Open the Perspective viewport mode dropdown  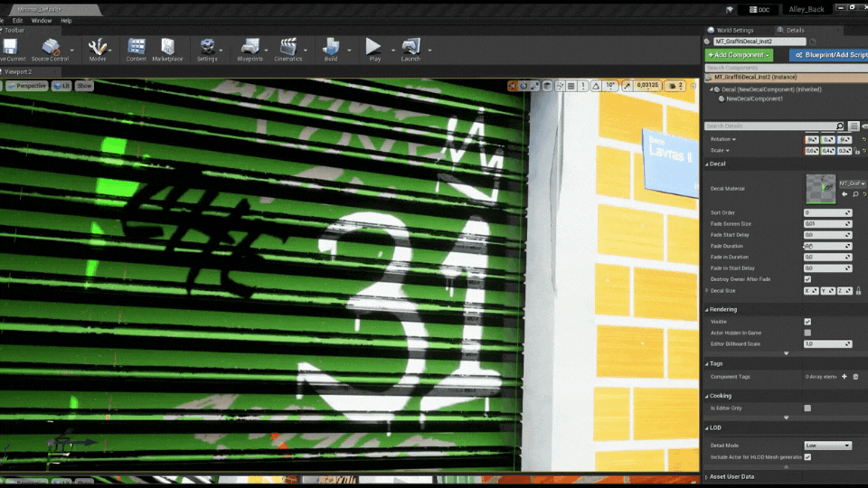point(27,86)
